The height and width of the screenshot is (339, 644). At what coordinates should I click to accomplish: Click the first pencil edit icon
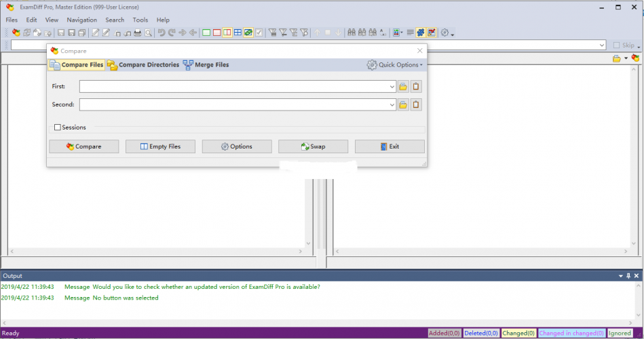click(x=95, y=33)
